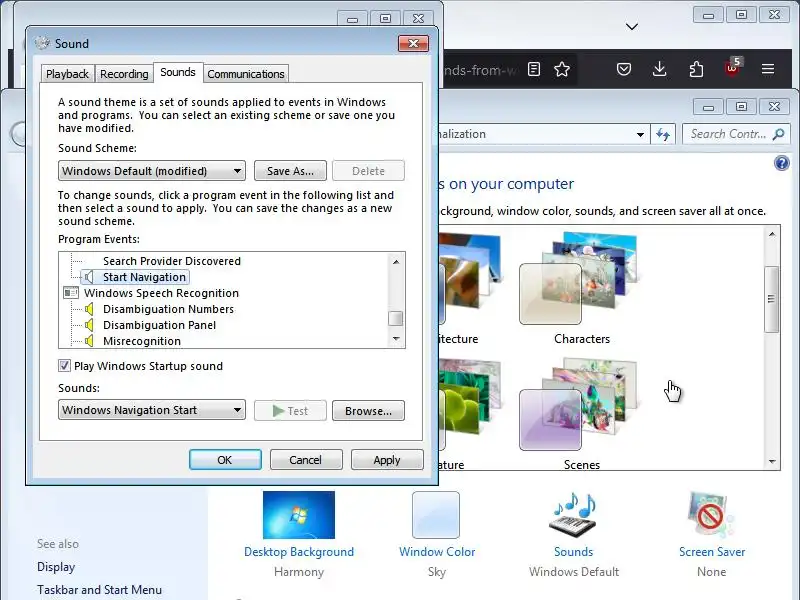Click OK in Sound dialog
Screen dimensions: 800x600
[x=225, y=460]
